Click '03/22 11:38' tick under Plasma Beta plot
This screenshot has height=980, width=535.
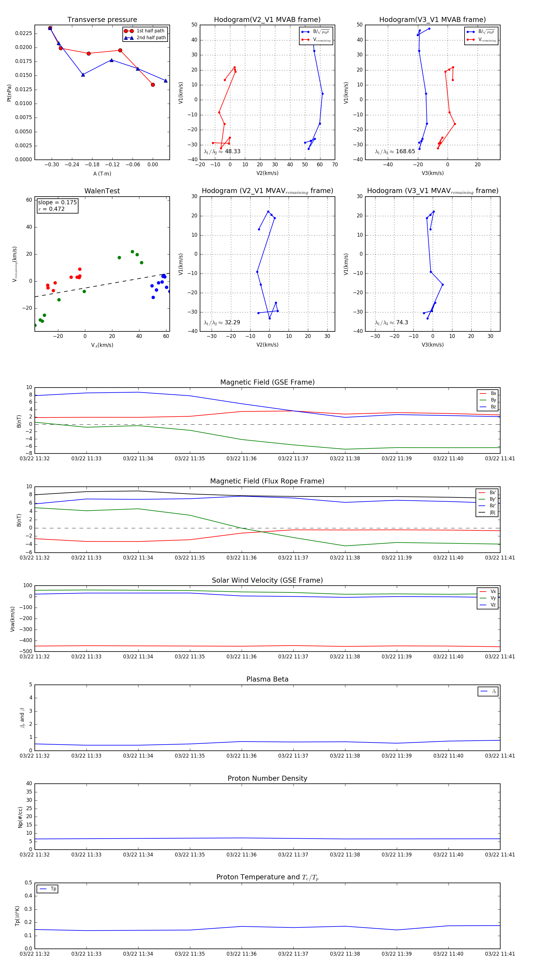click(x=345, y=756)
